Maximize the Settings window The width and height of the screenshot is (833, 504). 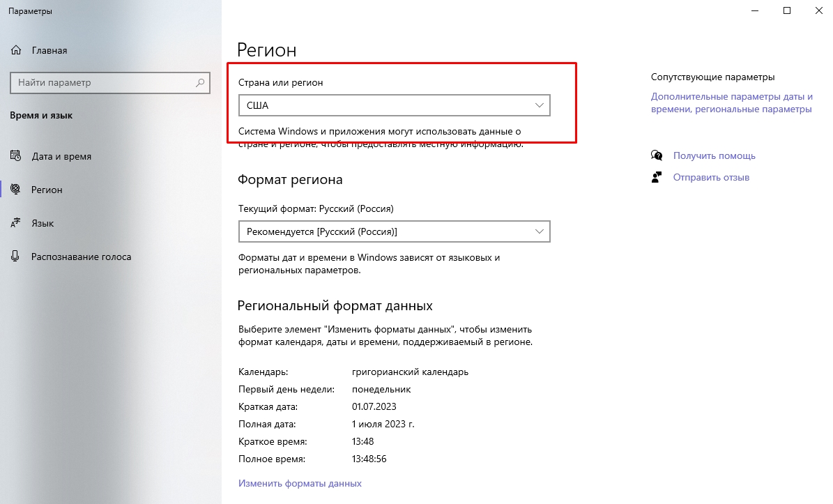click(787, 10)
